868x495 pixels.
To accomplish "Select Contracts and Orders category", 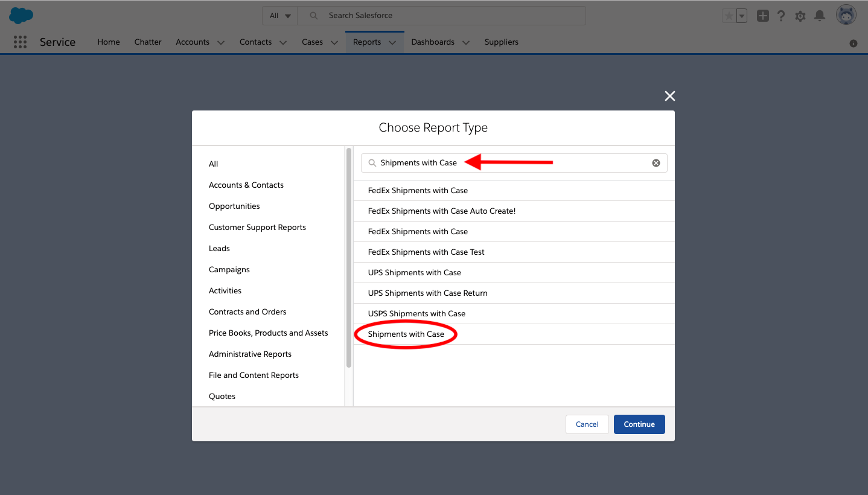I will coord(247,312).
